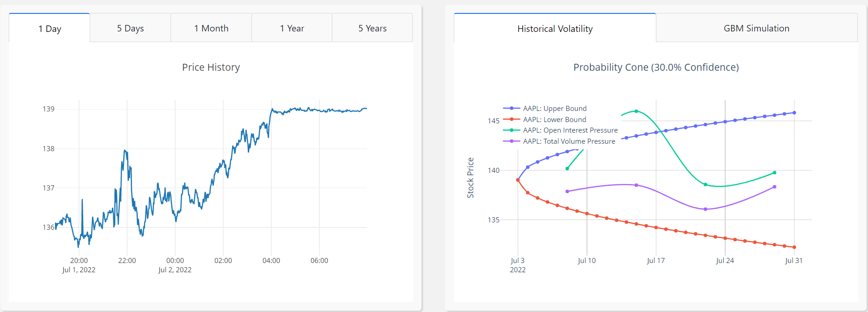Click the green Open Interest peak point
The width and height of the screenshot is (868, 312).
coord(636,111)
